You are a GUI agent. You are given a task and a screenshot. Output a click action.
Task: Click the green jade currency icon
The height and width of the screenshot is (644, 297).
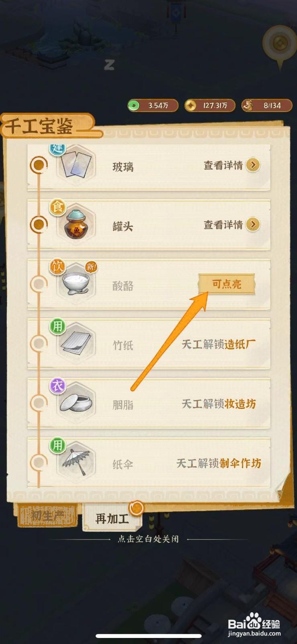pyautogui.click(x=134, y=105)
